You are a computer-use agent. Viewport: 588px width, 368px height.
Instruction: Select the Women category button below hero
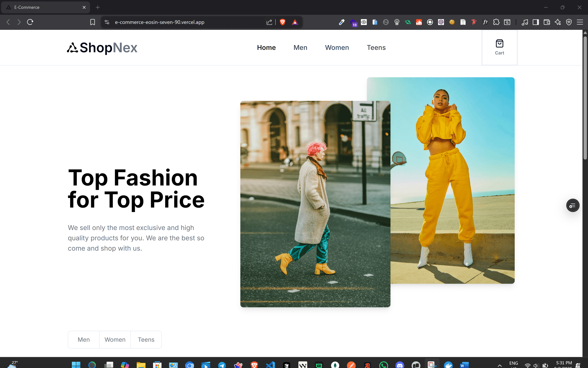coord(115,339)
